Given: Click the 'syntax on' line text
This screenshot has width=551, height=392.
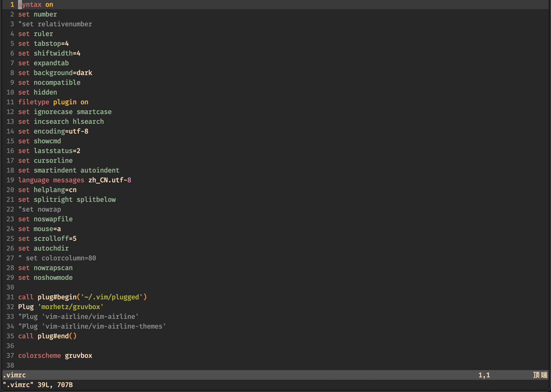Looking at the screenshot, I should point(36,5).
